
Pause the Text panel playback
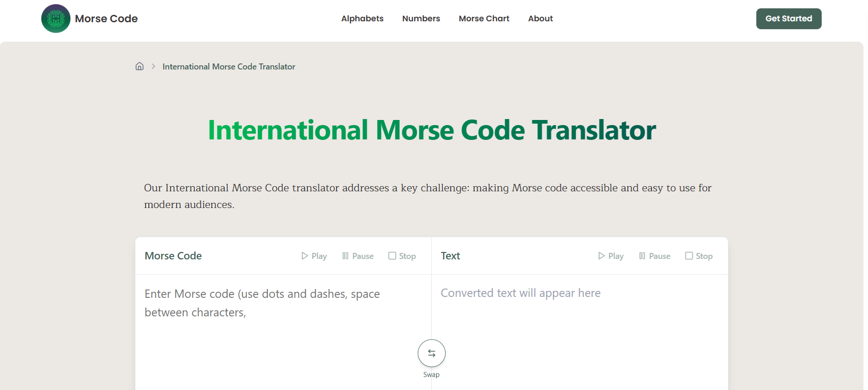pyautogui.click(x=654, y=256)
